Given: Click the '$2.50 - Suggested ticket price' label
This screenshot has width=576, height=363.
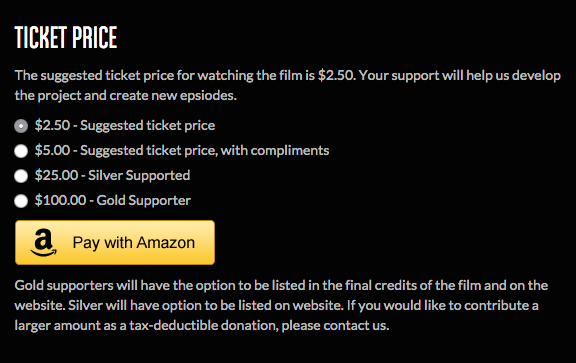Looking at the screenshot, I should [125, 126].
